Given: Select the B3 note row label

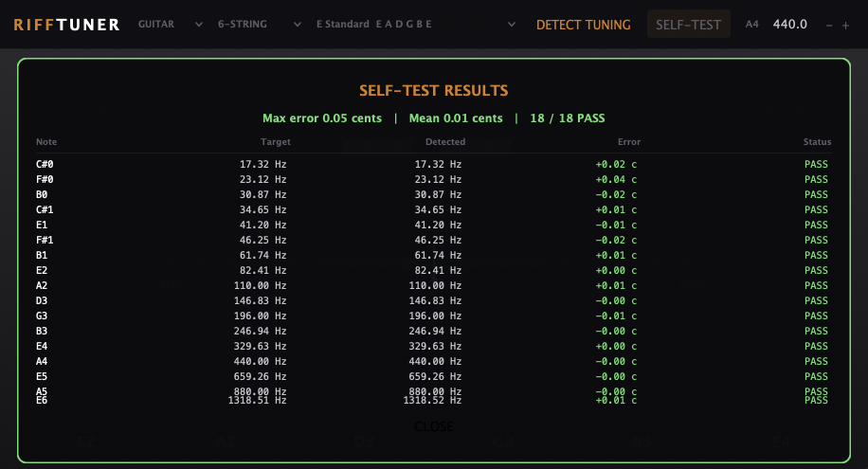Looking at the screenshot, I should 42,331.
